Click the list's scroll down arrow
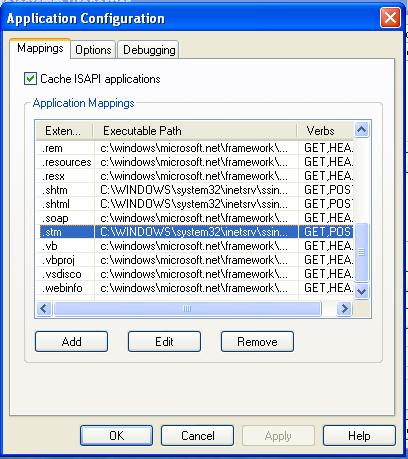 [x=361, y=291]
